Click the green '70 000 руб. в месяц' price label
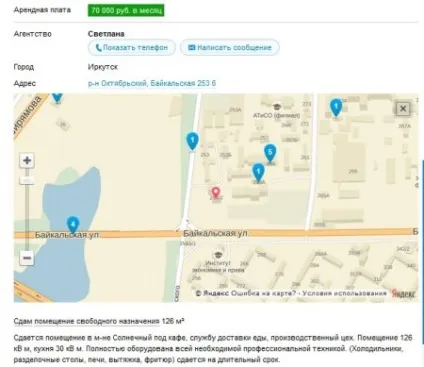Screen dimensions: 424x367 coord(126,11)
